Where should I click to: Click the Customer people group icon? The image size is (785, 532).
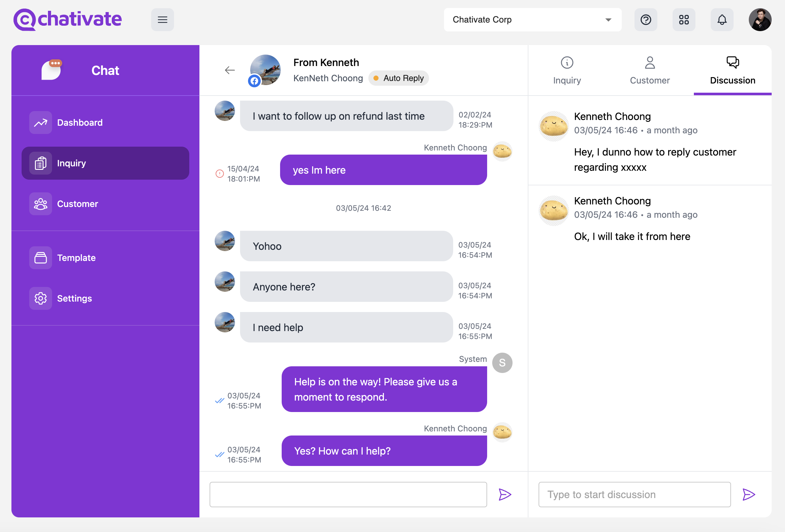click(41, 204)
